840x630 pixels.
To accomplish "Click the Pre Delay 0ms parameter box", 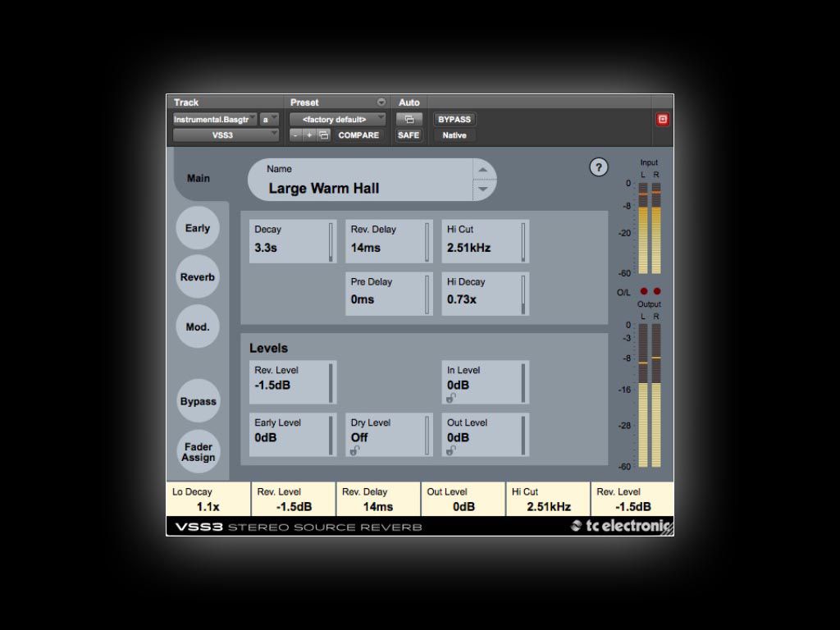I will 389,294.
